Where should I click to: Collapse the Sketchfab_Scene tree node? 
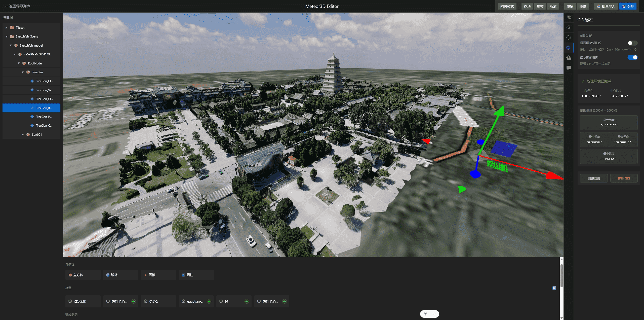pos(7,37)
